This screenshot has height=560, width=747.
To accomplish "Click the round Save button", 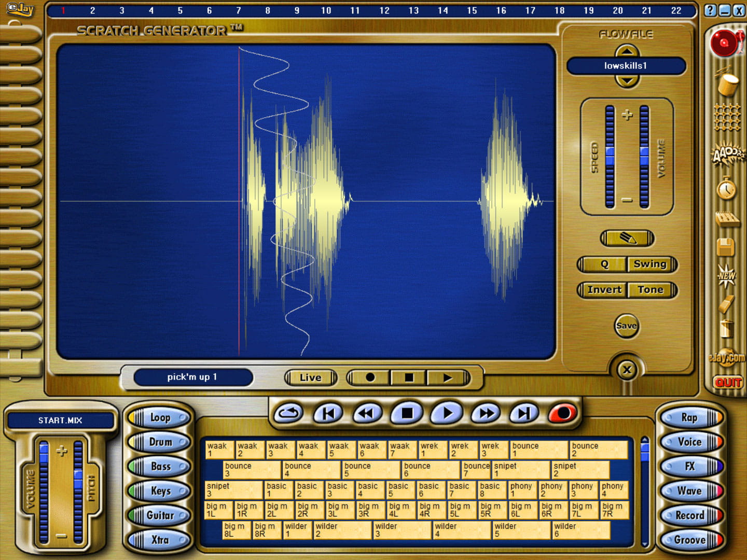I will tap(626, 326).
